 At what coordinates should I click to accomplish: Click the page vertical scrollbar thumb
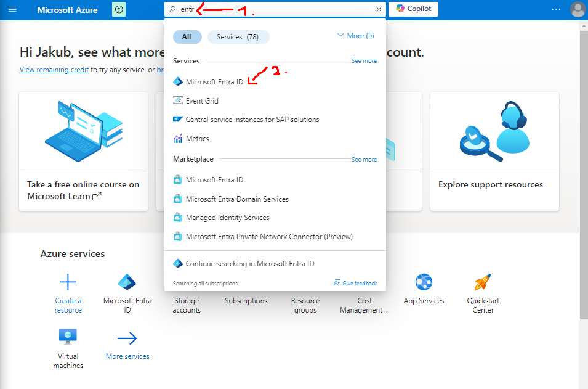tap(584, 174)
